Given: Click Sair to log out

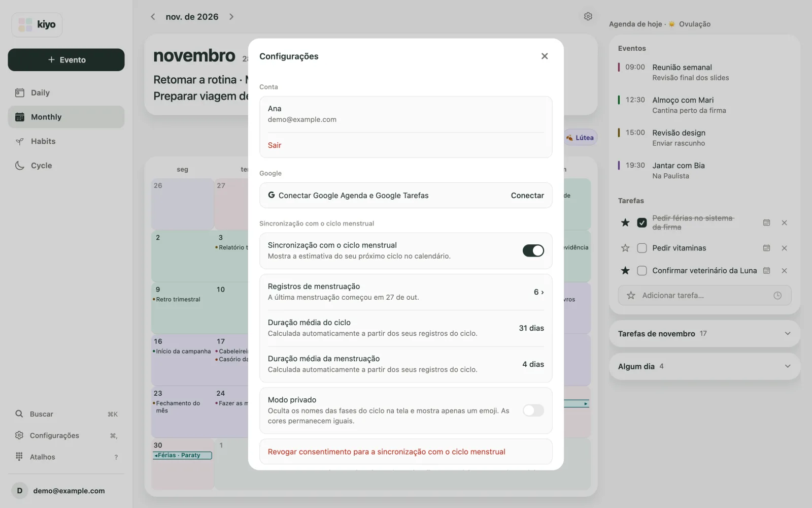Looking at the screenshot, I should point(275,145).
